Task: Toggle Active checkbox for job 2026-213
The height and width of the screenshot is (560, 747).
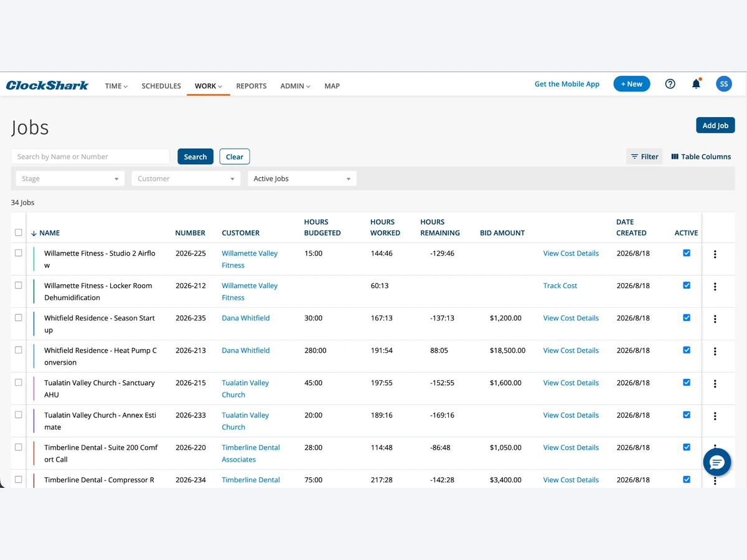Action: click(687, 350)
